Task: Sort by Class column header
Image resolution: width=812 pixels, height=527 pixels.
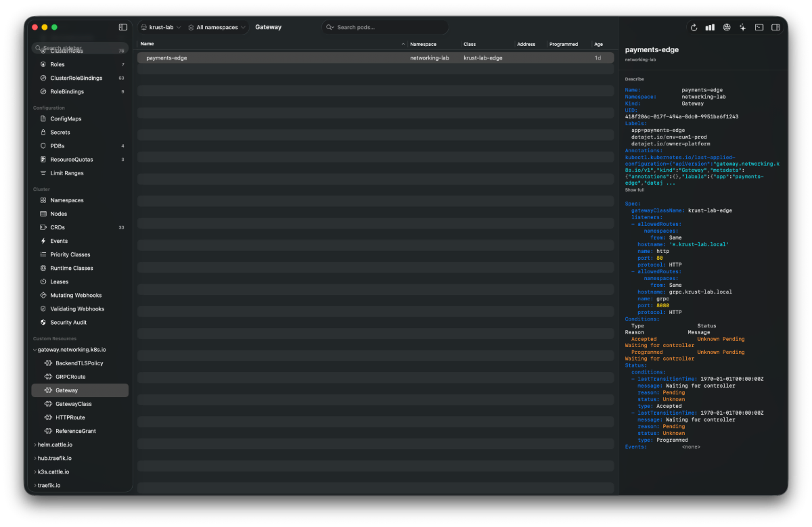Action: [x=470, y=44]
